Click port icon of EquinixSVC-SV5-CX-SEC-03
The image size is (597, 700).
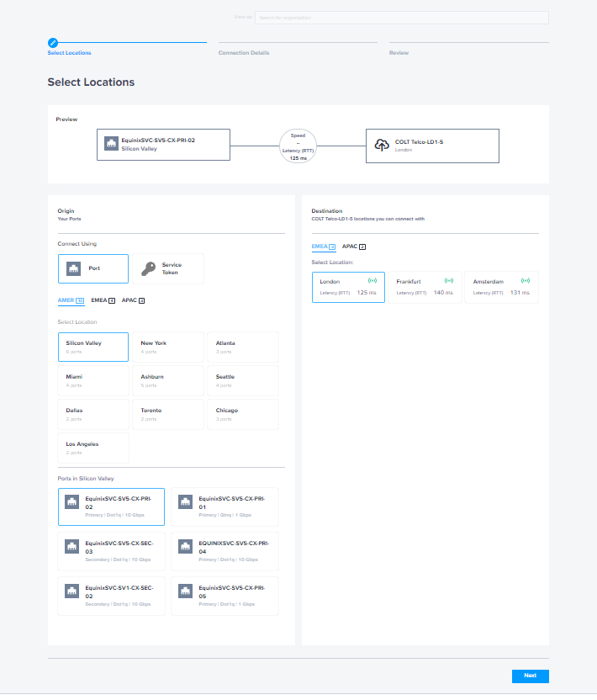pos(73,546)
